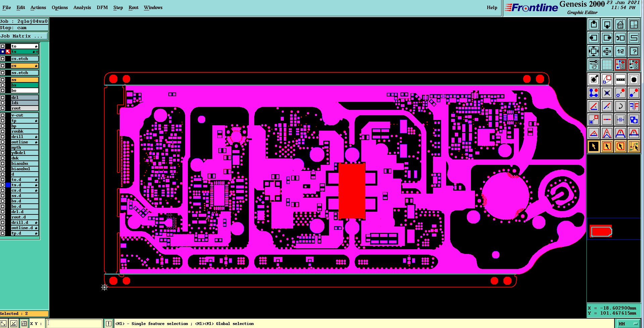Click the rotate feature arrow icon
The width and height of the screenshot is (644, 328).
point(621,107)
